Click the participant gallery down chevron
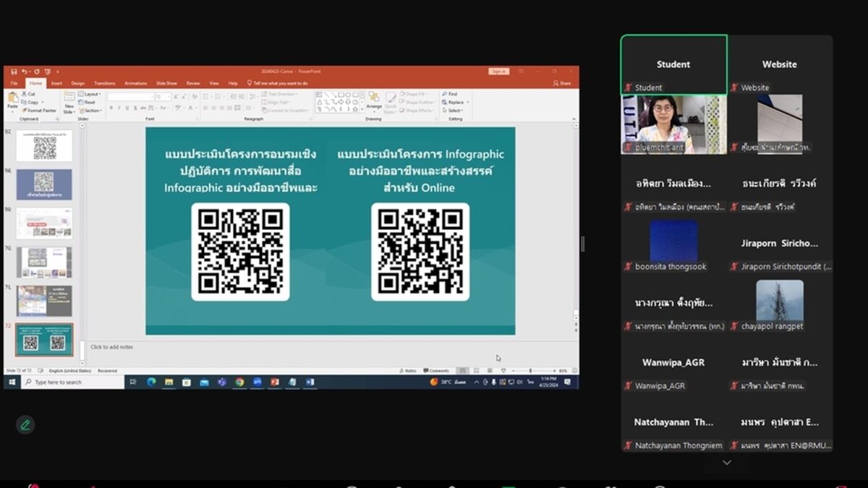The width and height of the screenshot is (868, 488). pyautogui.click(x=727, y=463)
